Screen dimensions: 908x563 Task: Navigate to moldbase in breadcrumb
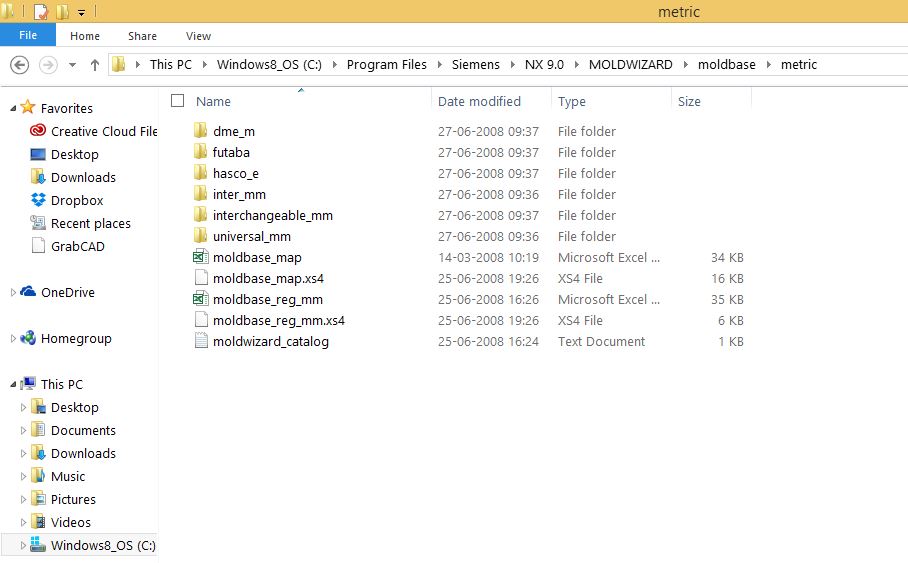coord(726,64)
